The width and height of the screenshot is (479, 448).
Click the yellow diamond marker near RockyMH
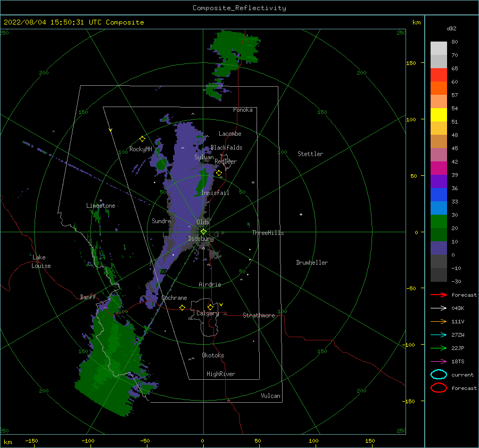pyautogui.click(x=142, y=139)
